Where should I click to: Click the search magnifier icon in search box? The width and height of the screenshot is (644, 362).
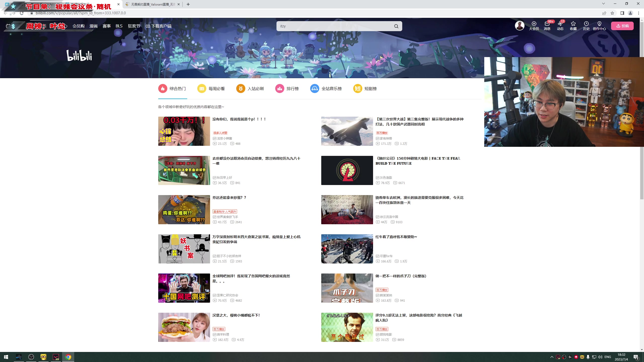click(x=396, y=26)
